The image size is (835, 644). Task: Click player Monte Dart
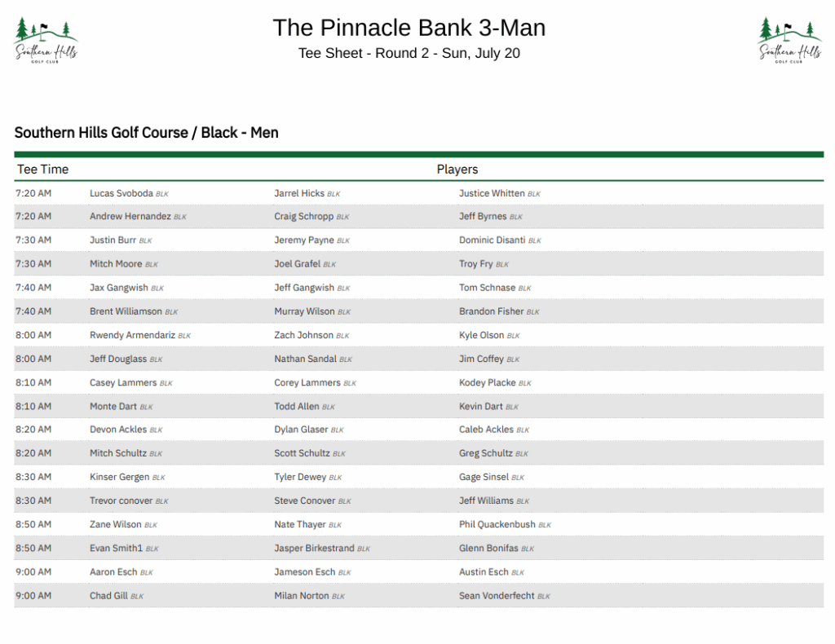pos(113,406)
